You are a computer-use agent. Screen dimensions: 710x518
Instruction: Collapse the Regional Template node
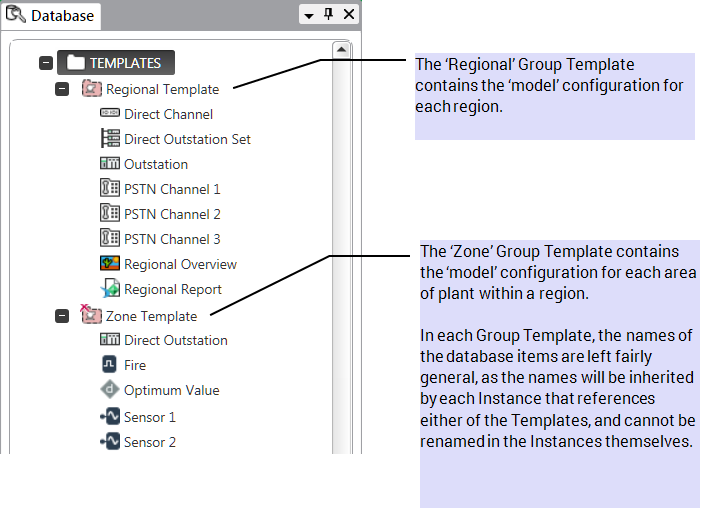[62, 89]
